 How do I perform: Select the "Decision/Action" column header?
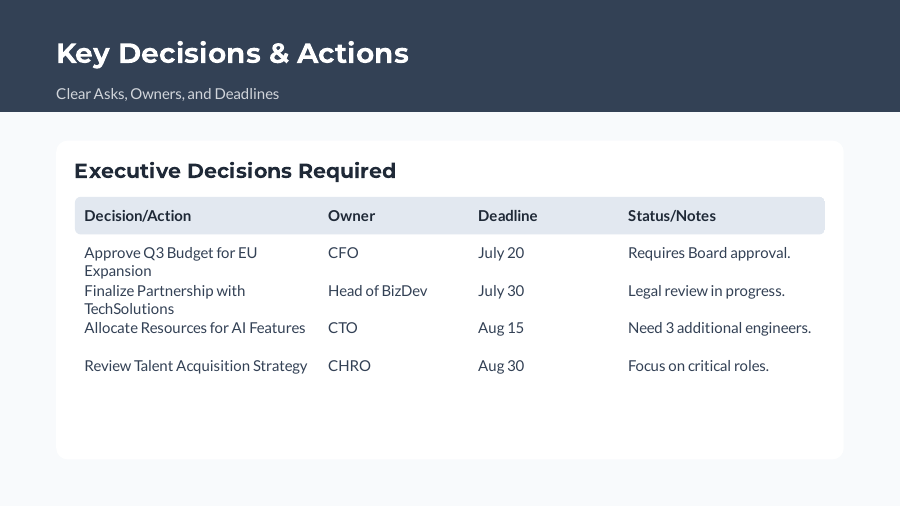(x=137, y=216)
